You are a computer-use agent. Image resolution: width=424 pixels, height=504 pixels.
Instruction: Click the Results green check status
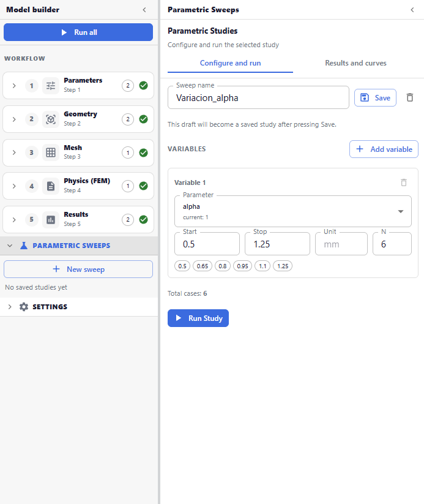tap(144, 219)
